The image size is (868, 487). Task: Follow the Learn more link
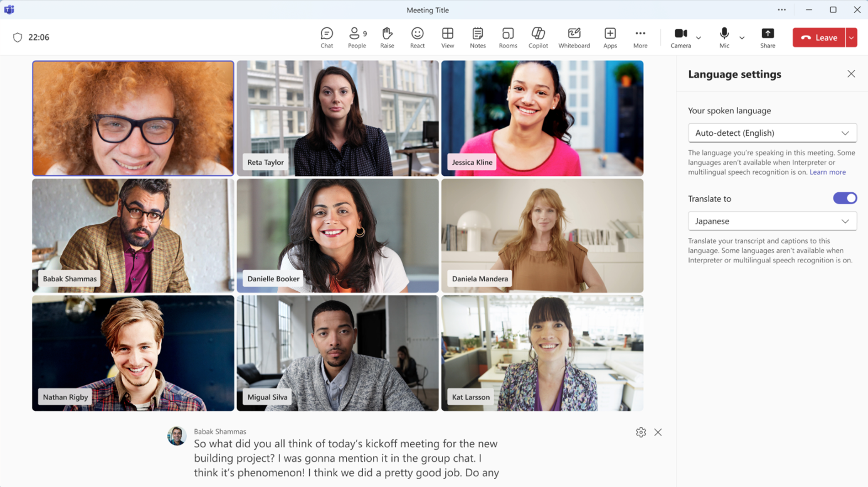827,172
